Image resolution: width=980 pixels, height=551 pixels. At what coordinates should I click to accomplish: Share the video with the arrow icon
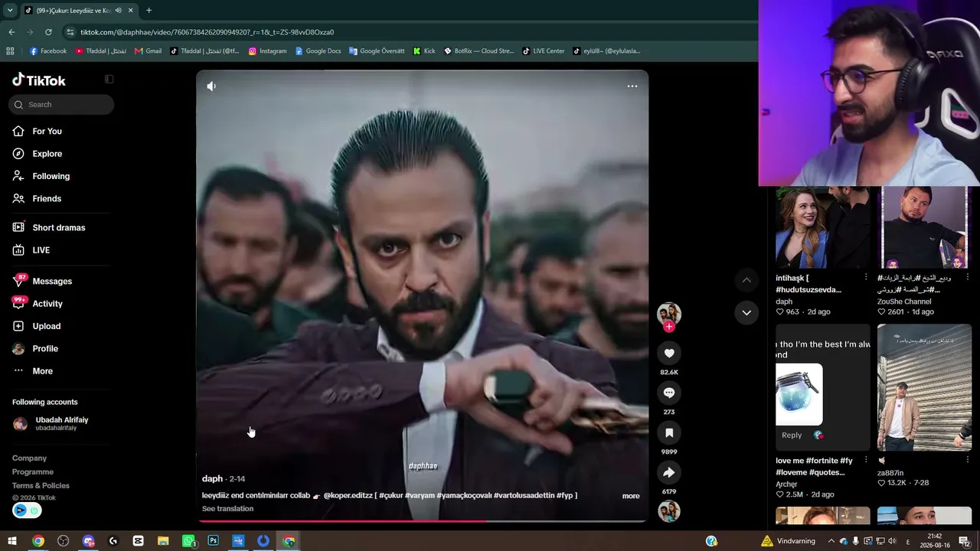669,472
